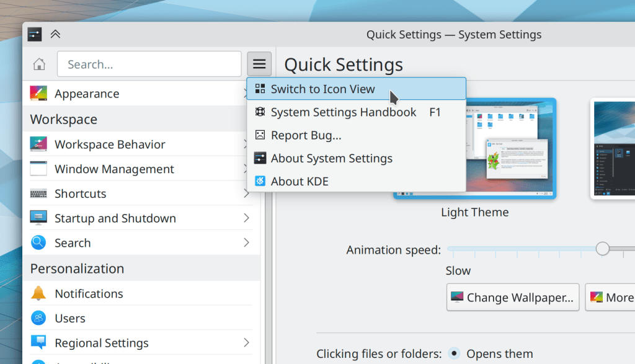Click the Notifications bell icon
This screenshot has width=635, height=364.
click(38, 293)
